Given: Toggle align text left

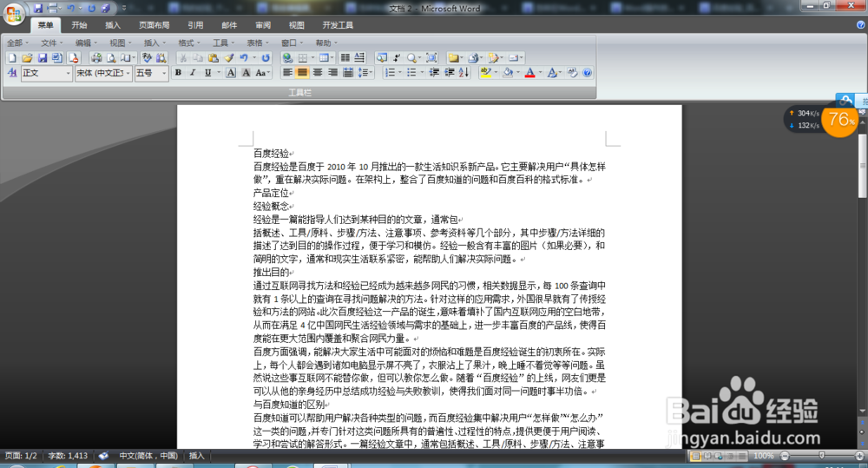Looking at the screenshot, I should click(x=287, y=73).
